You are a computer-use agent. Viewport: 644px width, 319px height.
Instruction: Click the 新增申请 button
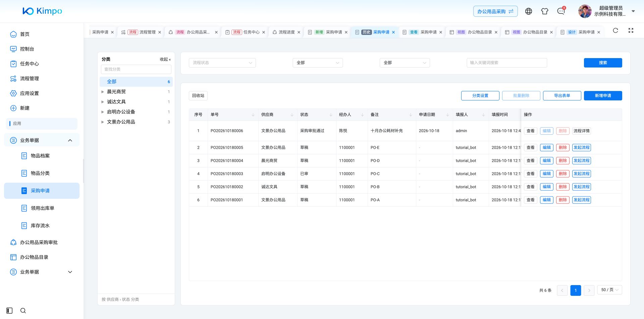[x=603, y=96]
